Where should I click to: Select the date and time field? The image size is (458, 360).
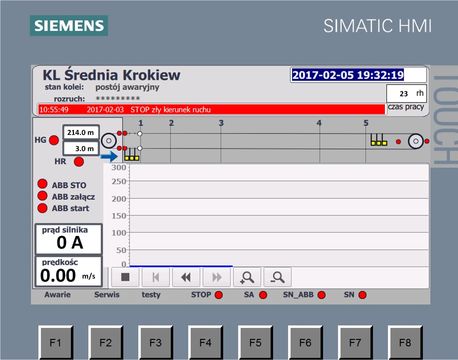click(359, 75)
